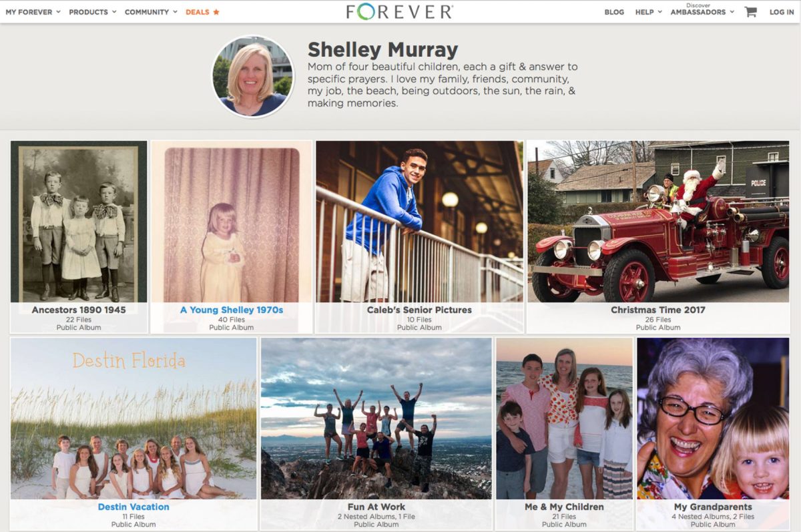Expand the My Forever dropdown
The image size is (801, 532).
(33, 12)
